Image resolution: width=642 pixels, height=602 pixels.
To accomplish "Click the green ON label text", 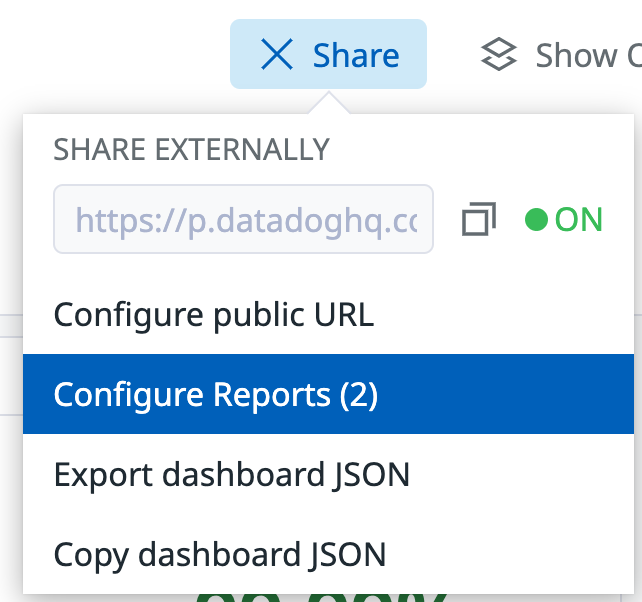I will point(579,219).
